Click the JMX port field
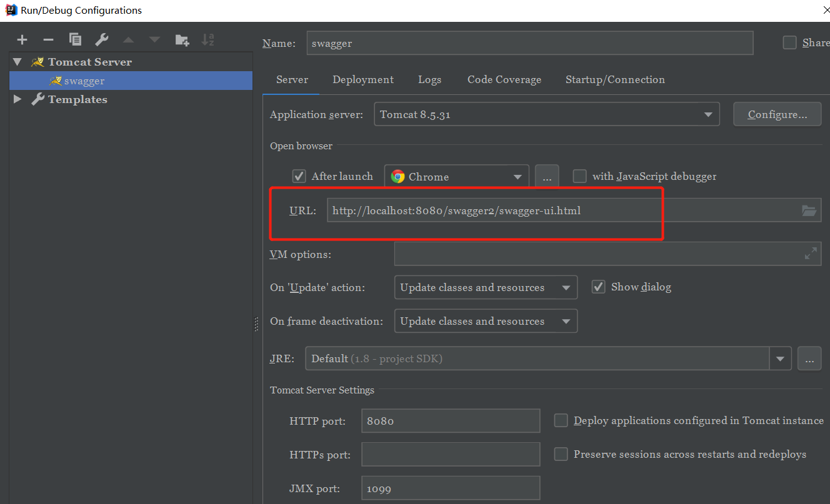Viewport: 830px width, 504px height. 451,488
